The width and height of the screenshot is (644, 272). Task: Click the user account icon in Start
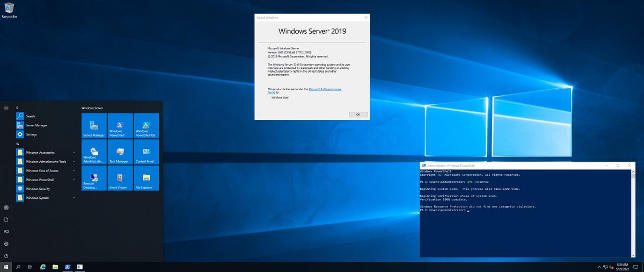pos(6,207)
